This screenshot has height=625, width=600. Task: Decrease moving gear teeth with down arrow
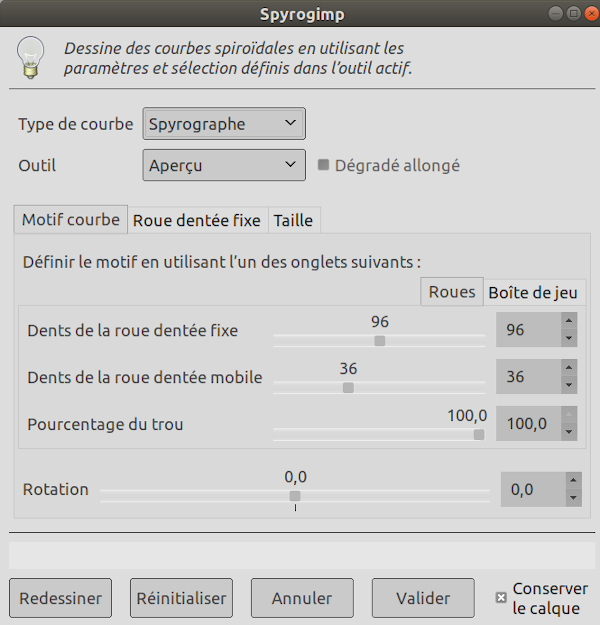pyautogui.click(x=569, y=385)
